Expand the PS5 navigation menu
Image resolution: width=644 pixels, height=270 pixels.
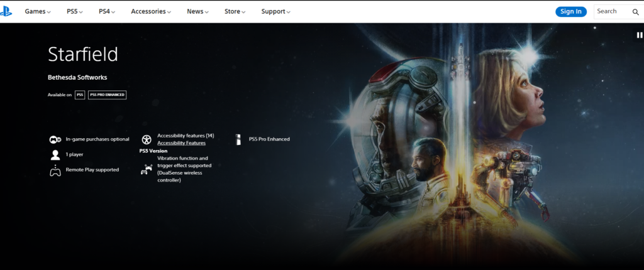coord(75,11)
